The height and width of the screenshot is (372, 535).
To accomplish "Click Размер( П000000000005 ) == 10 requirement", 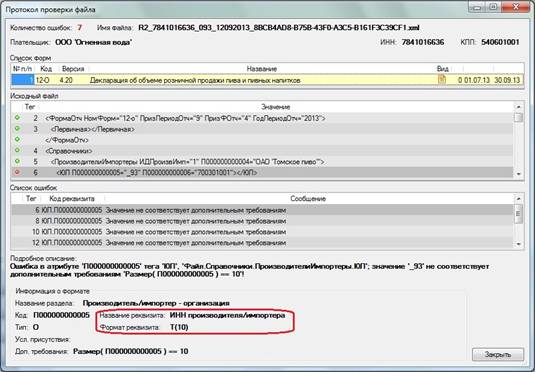I will click(x=131, y=351).
